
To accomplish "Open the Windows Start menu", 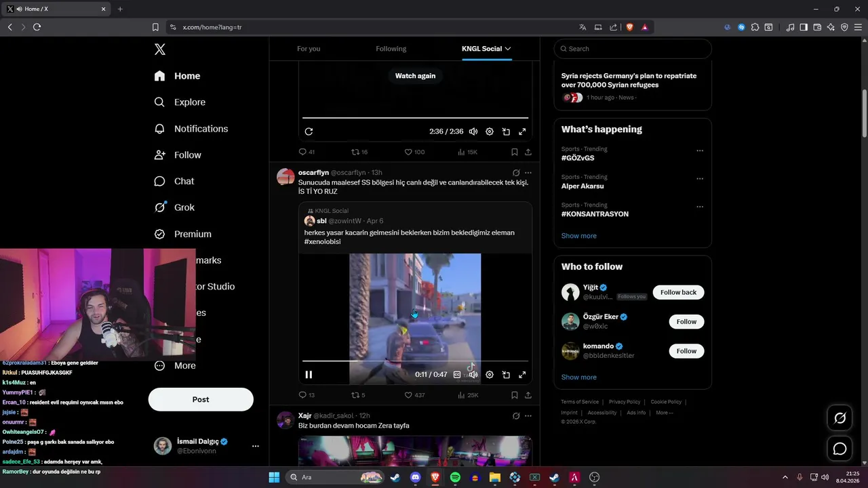I will pos(274,477).
